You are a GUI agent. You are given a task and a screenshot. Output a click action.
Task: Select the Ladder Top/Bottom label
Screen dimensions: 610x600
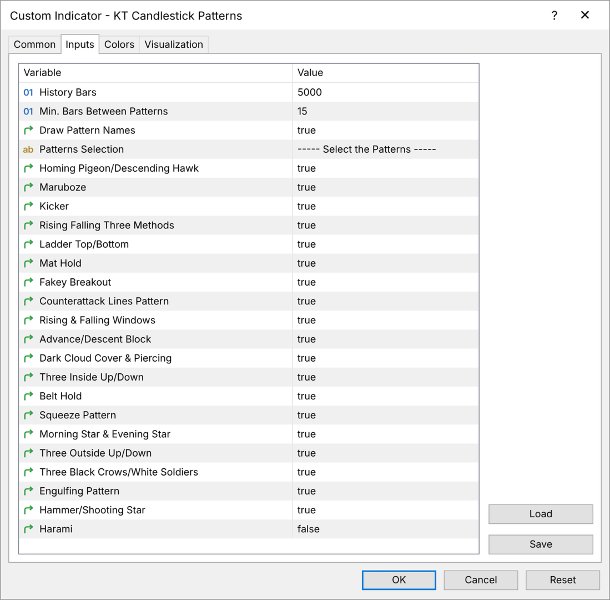[84, 244]
